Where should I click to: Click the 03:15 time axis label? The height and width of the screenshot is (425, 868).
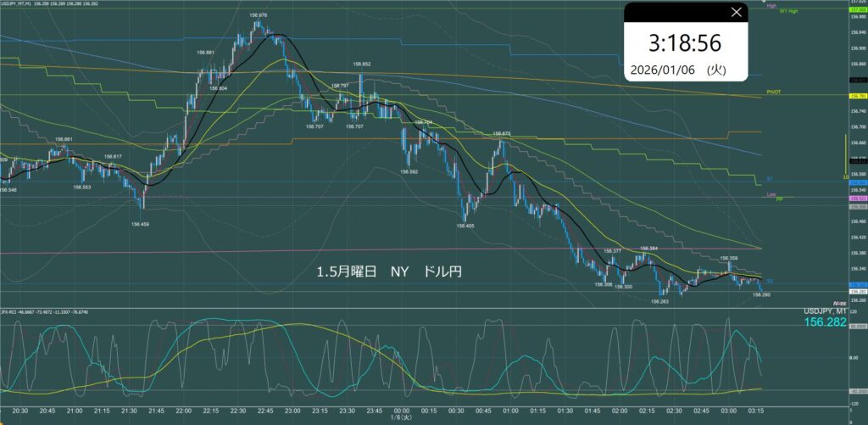pos(755,411)
